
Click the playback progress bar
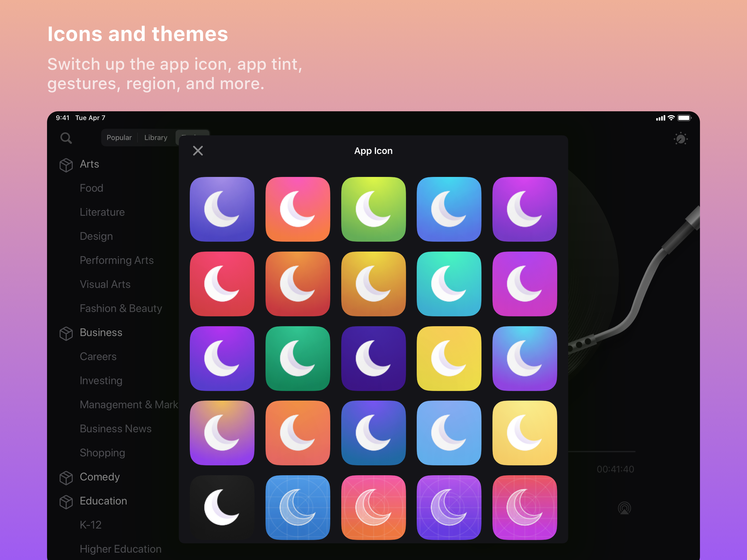pos(601,451)
